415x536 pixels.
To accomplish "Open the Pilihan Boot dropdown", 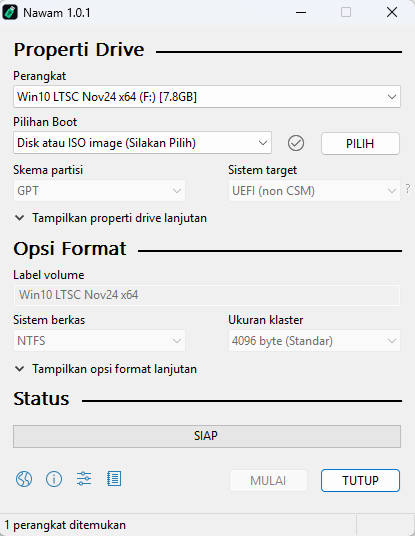I will (143, 143).
